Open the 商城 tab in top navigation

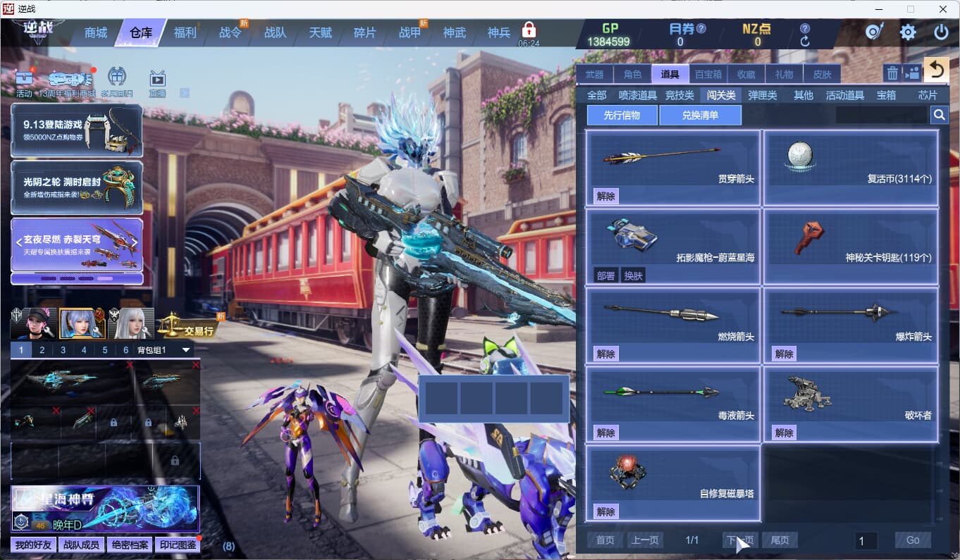[96, 33]
